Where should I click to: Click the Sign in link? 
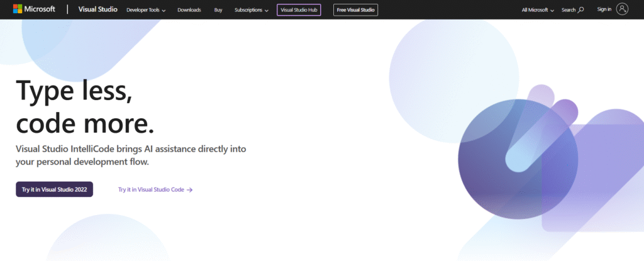pos(604,9)
